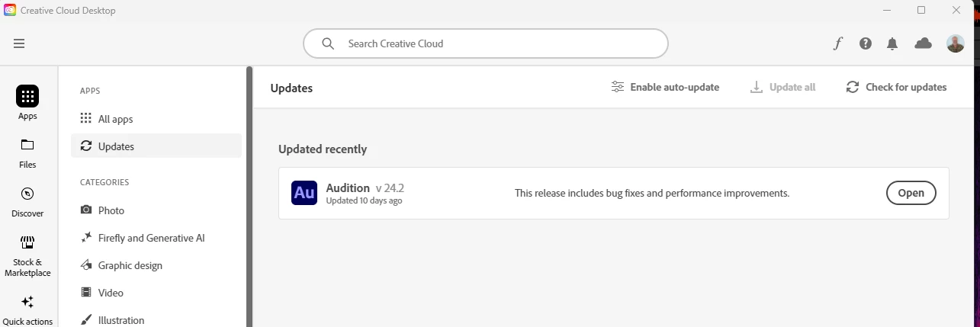Open Stock & Marketplace icon
980x327 pixels.
tap(27, 242)
